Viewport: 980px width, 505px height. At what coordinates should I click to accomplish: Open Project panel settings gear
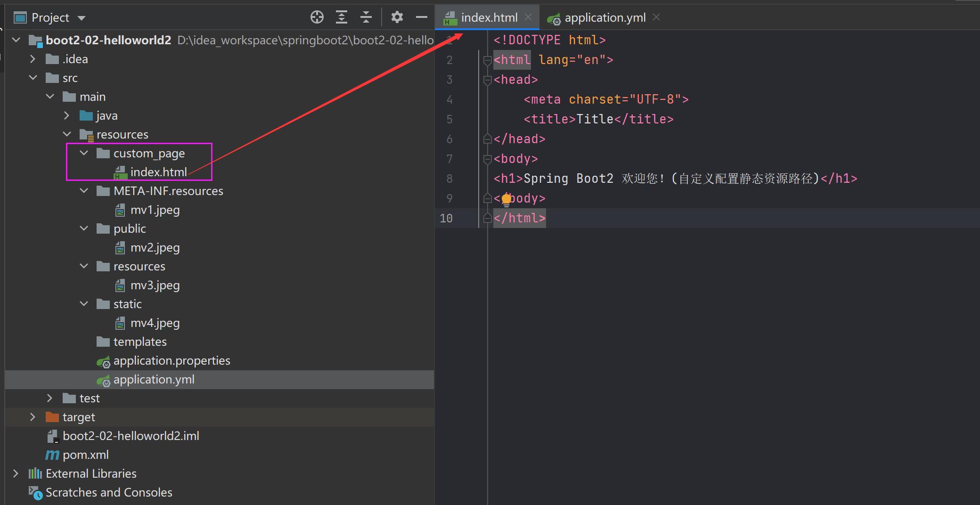[x=397, y=17]
